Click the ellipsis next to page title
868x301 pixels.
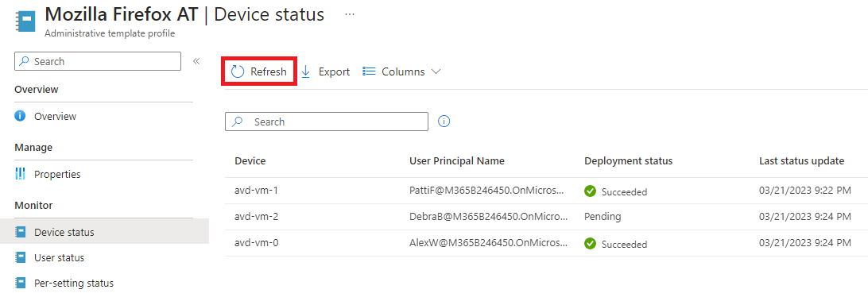tap(349, 14)
